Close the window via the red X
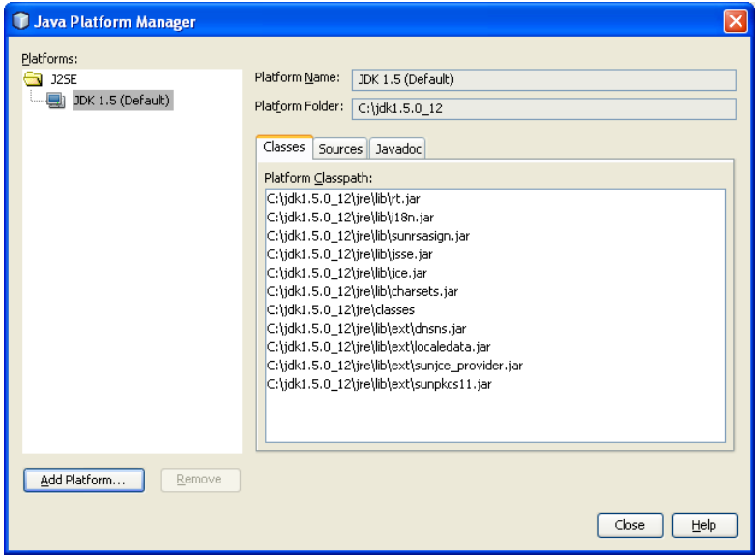Viewport: 756px width, 556px height. click(x=736, y=21)
